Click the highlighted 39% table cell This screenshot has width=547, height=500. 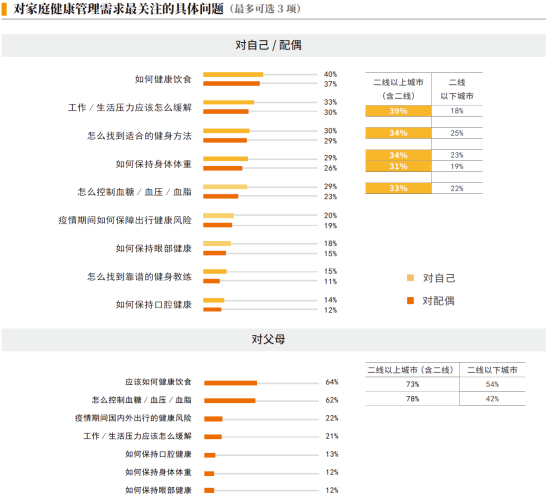coord(398,111)
